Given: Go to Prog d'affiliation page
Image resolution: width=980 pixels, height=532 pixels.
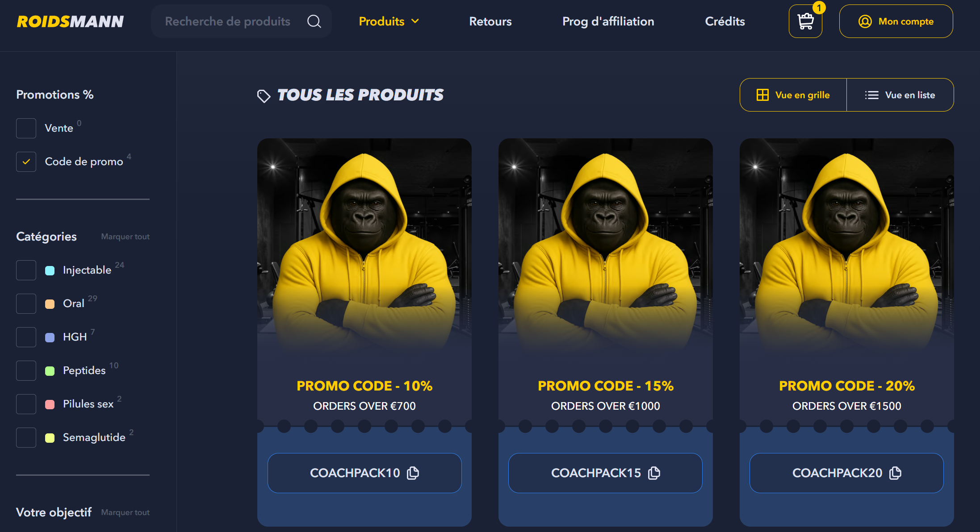Looking at the screenshot, I should [608, 21].
